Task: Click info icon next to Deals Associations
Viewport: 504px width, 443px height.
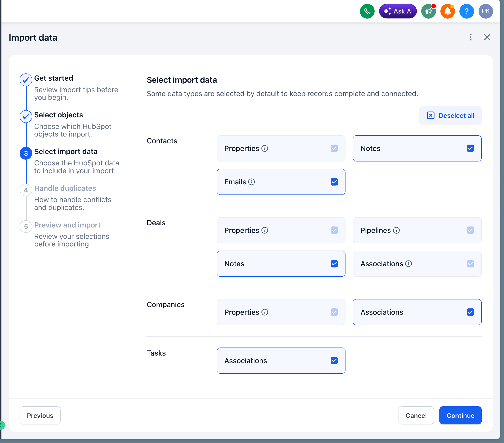Action: [x=409, y=264]
